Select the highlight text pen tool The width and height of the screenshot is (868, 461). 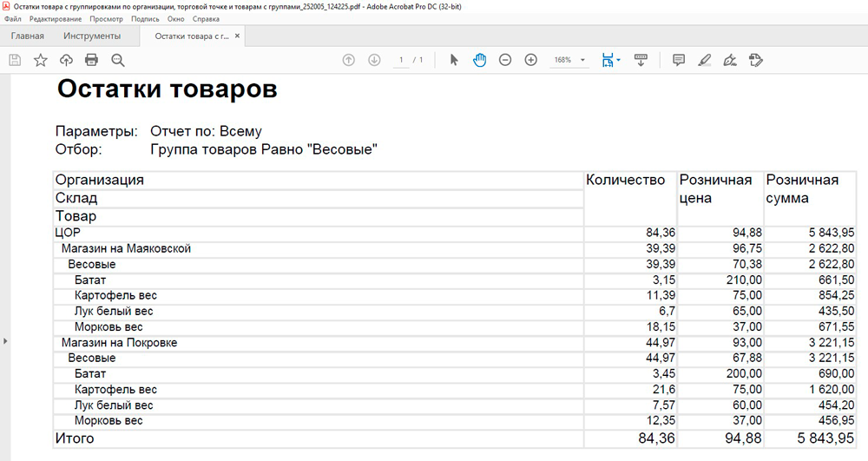pos(704,60)
